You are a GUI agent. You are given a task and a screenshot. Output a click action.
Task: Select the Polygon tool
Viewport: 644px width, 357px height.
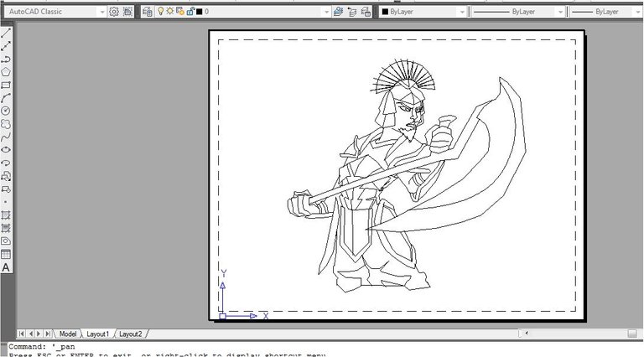click(6, 72)
